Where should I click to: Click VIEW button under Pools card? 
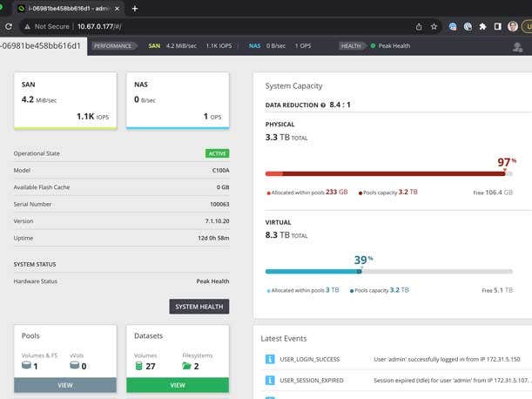pos(65,384)
